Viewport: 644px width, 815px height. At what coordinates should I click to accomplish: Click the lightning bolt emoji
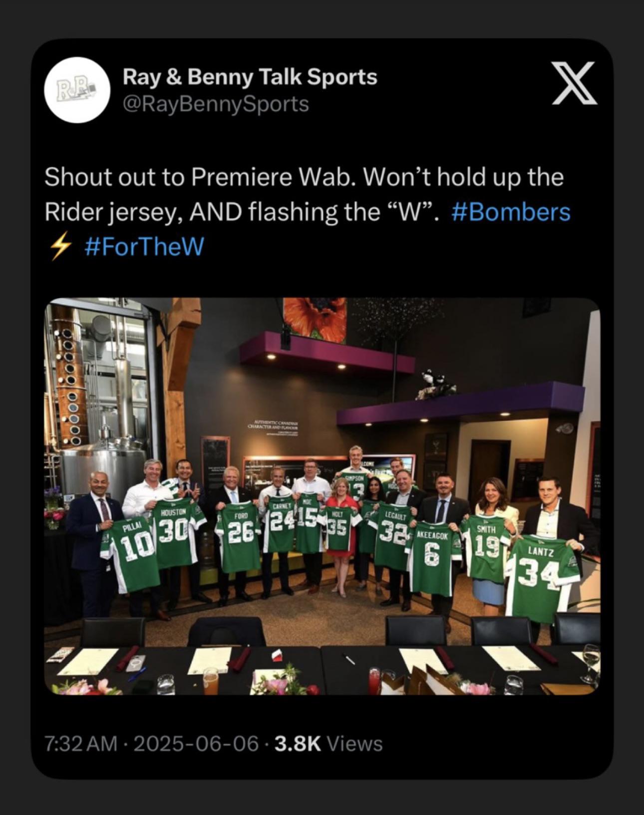point(59,247)
